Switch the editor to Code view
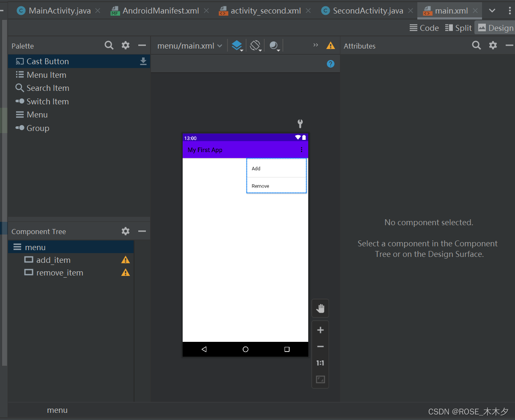Screen dimensions: 515x420 tap(424, 28)
